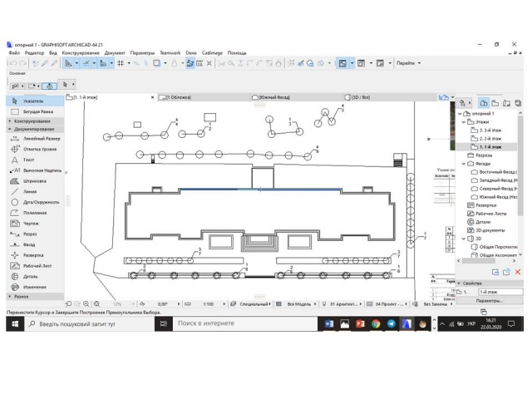Toggle the grid snap toolbar button
This screenshot has height=399, width=532.
coord(121,63)
